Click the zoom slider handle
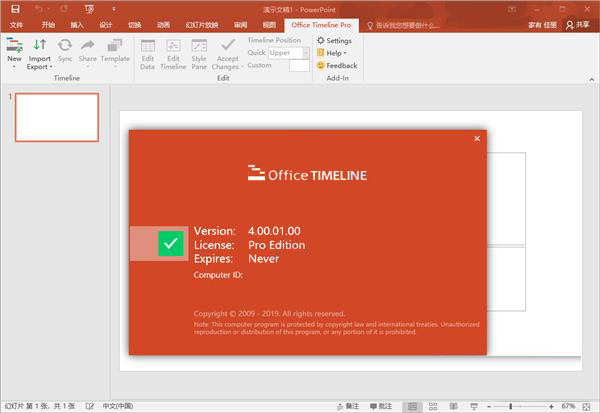The height and width of the screenshot is (413, 600). 510,406
